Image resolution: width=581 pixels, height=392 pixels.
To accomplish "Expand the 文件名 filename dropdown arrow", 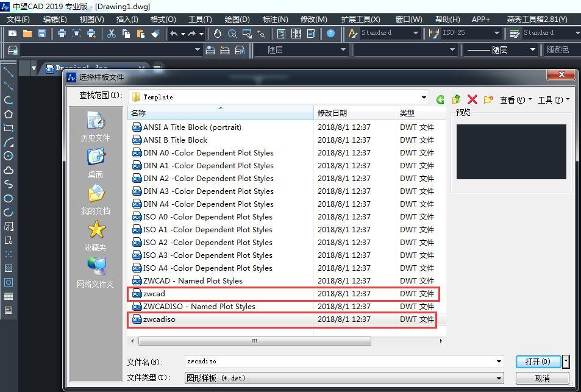I will pyautogui.click(x=499, y=362).
